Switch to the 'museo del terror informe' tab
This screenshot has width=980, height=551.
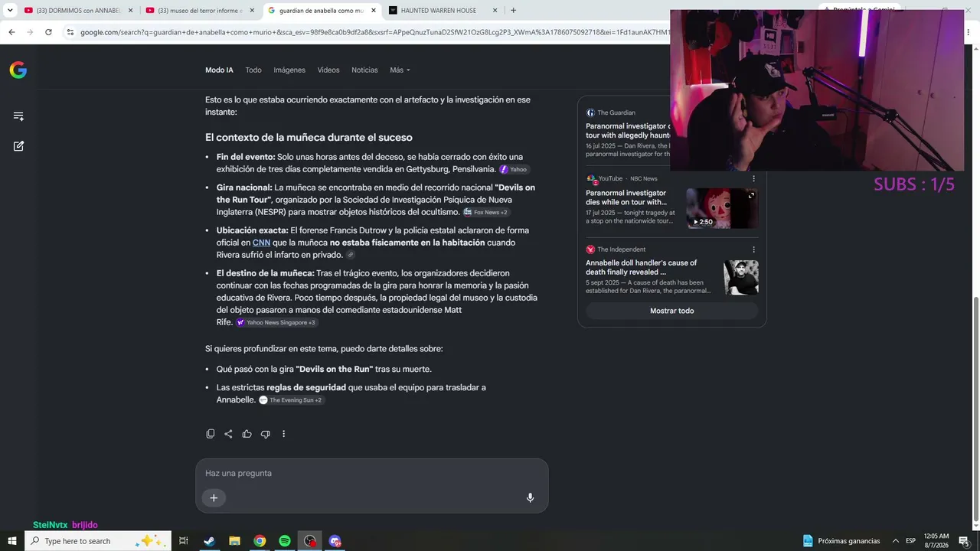pyautogui.click(x=200, y=11)
